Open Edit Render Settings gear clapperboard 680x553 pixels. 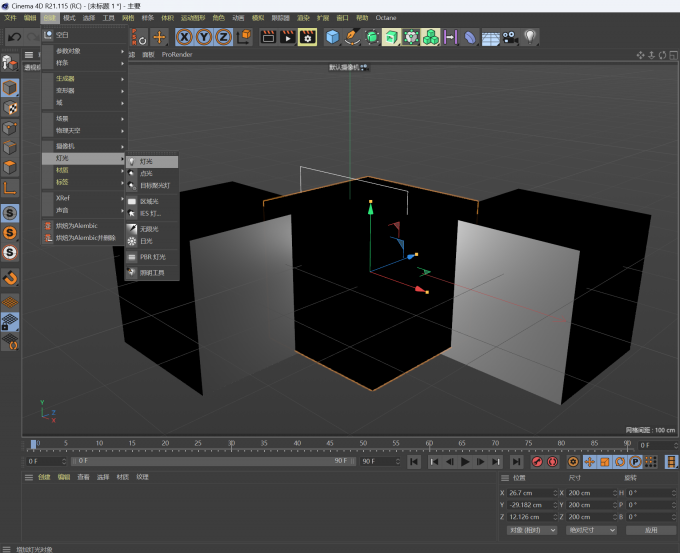[307, 37]
